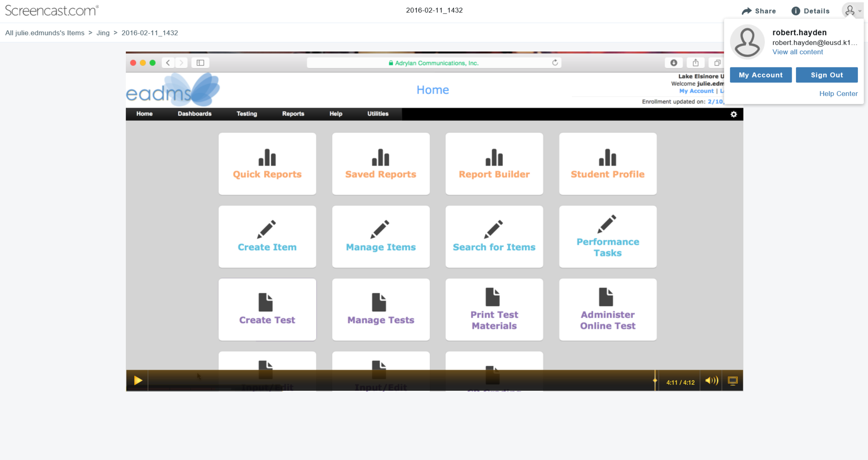
Task: Click the Manage Tests tile
Action: tap(381, 309)
